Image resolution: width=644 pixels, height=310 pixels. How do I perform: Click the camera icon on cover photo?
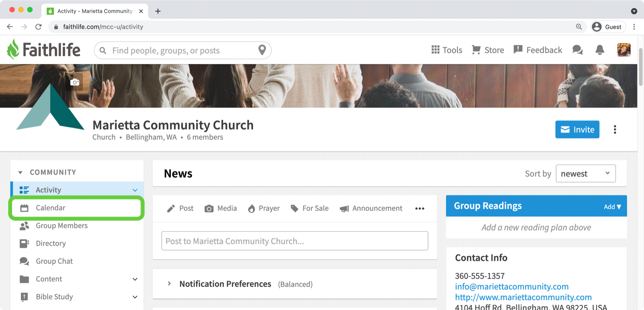pos(75,82)
